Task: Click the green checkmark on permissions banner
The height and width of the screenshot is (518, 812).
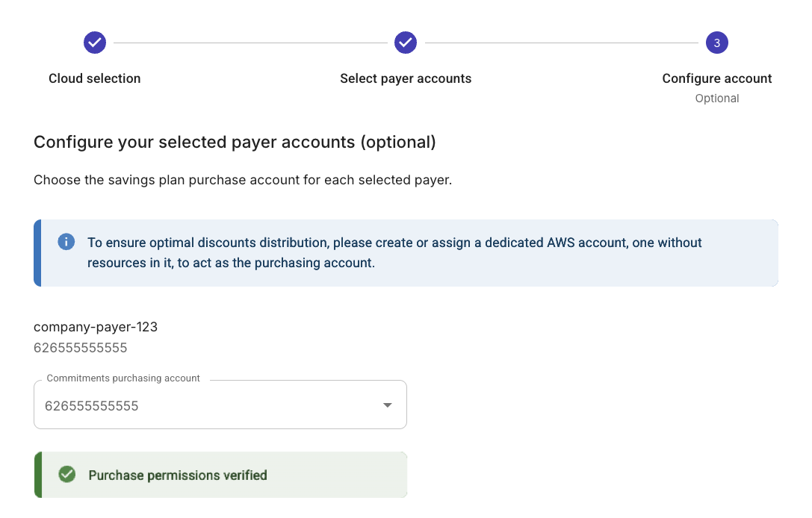Action: click(66, 474)
